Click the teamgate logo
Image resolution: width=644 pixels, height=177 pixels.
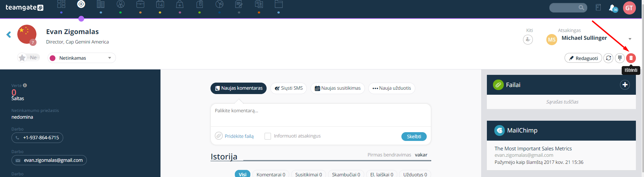pyautogui.click(x=24, y=7)
